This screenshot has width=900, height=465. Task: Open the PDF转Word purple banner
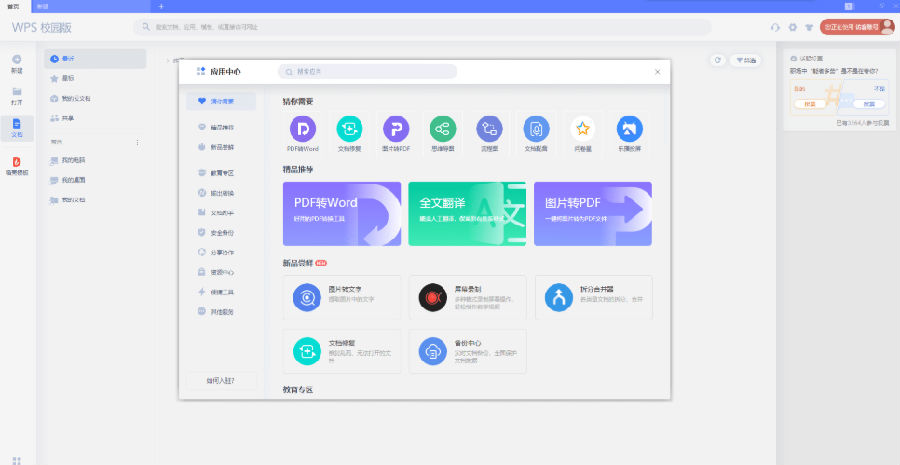[x=342, y=214]
